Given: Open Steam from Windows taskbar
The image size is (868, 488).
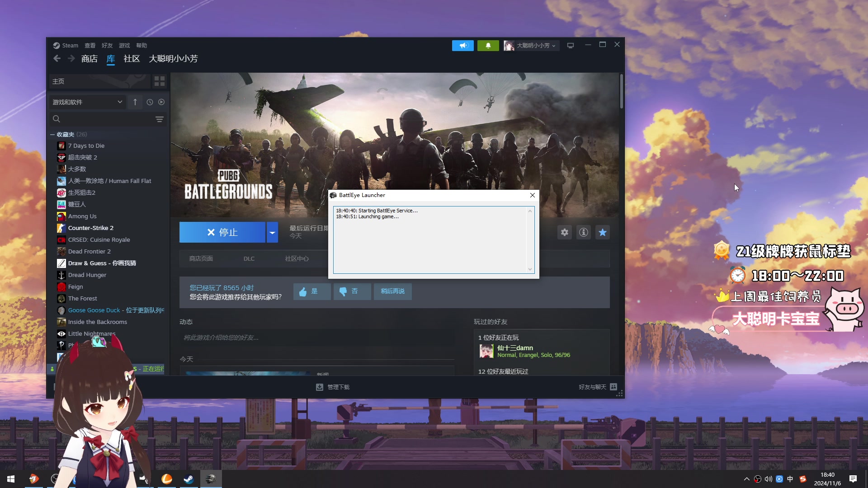Looking at the screenshot, I should [x=189, y=479].
